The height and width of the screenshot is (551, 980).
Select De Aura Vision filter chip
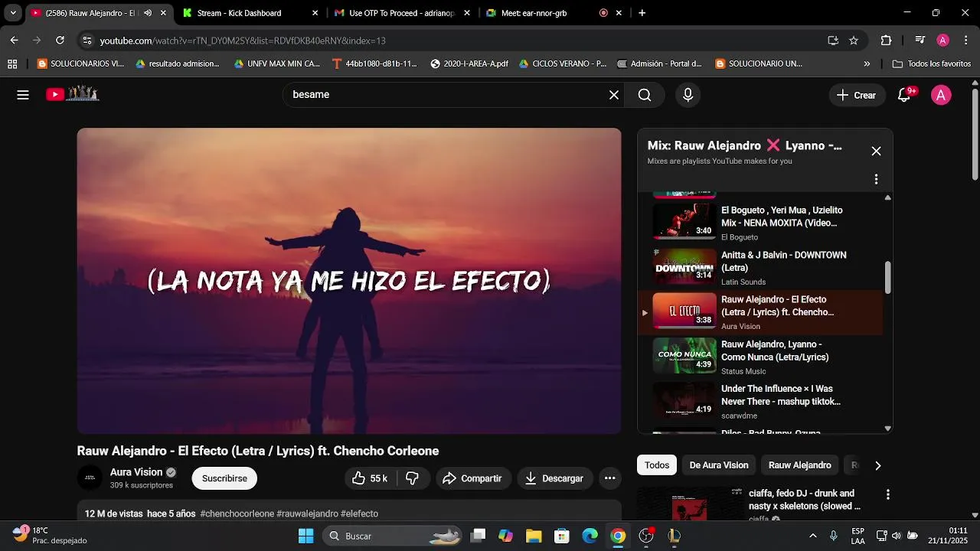tap(719, 465)
